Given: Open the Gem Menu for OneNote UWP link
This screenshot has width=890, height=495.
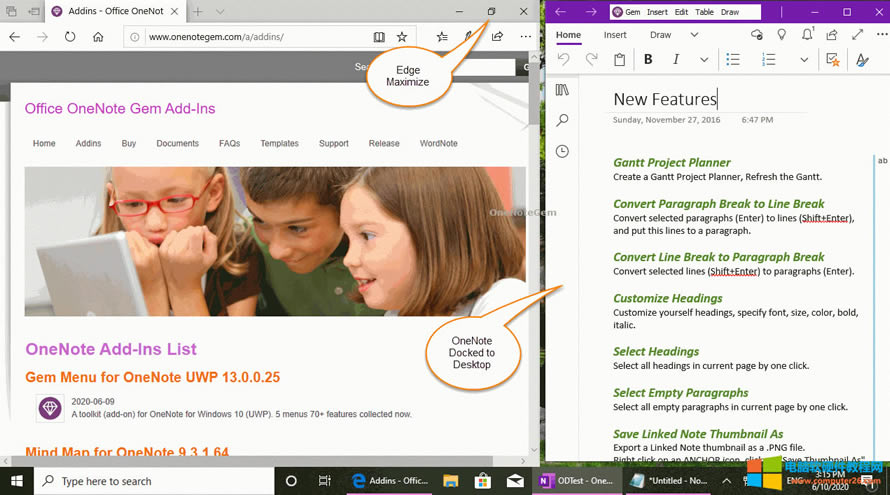Looking at the screenshot, I should (152, 377).
